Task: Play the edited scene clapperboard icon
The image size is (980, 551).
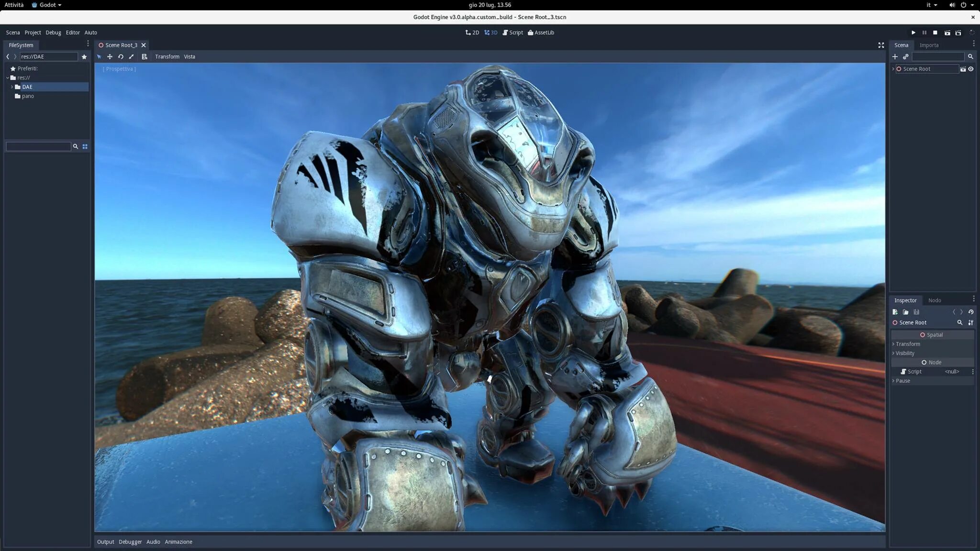Action: tap(947, 33)
